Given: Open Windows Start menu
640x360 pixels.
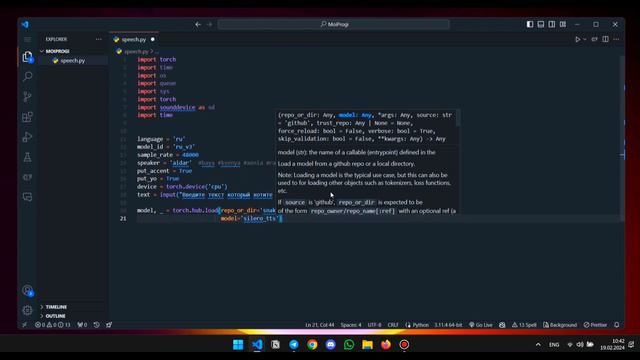Looking at the screenshot, I should pyautogui.click(x=238, y=344).
